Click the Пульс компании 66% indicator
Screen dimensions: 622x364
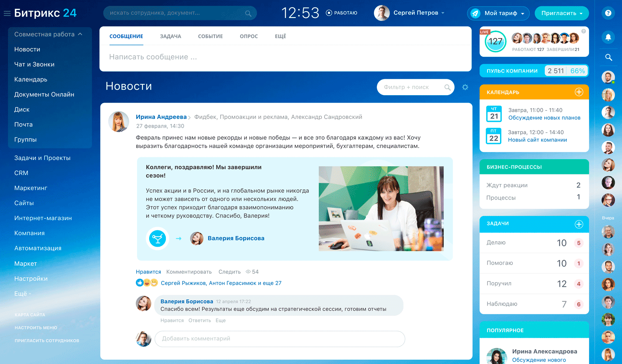[577, 71]
